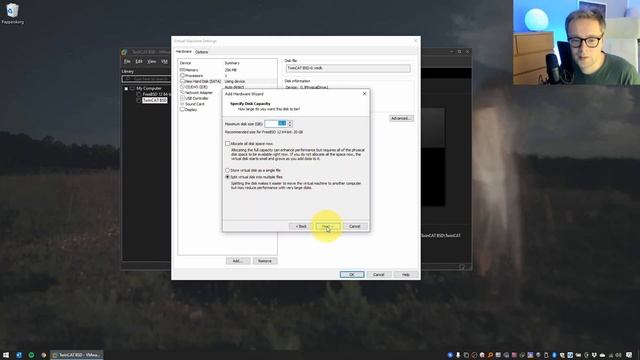This screenshot has height=360, width=640.
Task: Select the CD/DVD (IDE) device icon
Action: [x=182, y=87]
